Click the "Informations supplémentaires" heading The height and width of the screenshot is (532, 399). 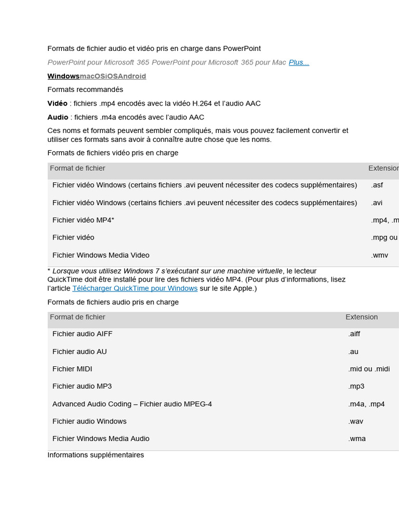tap(96, 455)
